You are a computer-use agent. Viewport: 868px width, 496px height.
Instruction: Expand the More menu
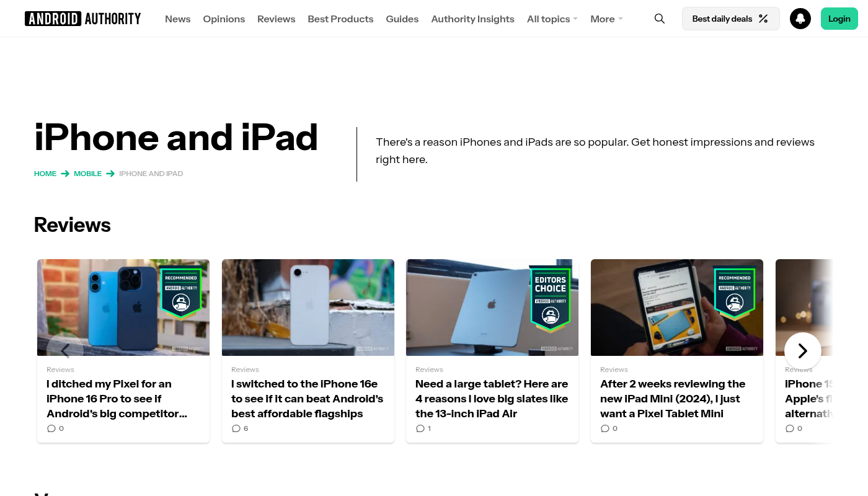(606, 19)
